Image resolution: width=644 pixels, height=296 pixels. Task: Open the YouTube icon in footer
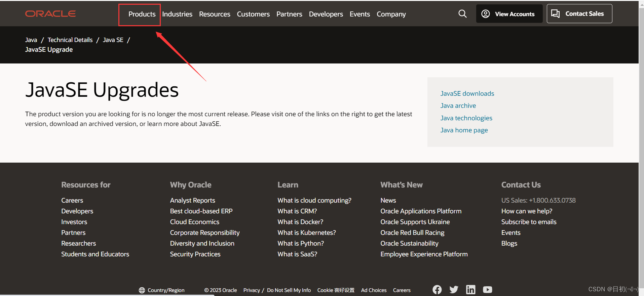coord(487,290)
